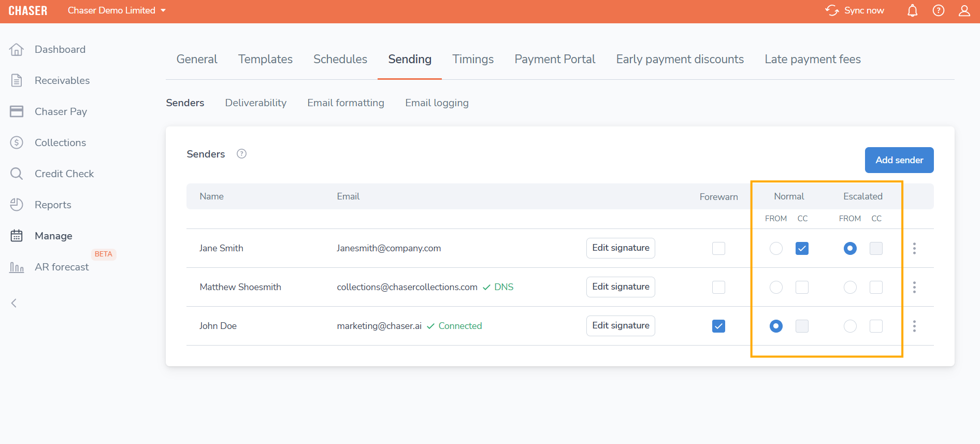Open the user profile icon
Viewport: 980px width, 444px height.
click(x=964, y=11)
